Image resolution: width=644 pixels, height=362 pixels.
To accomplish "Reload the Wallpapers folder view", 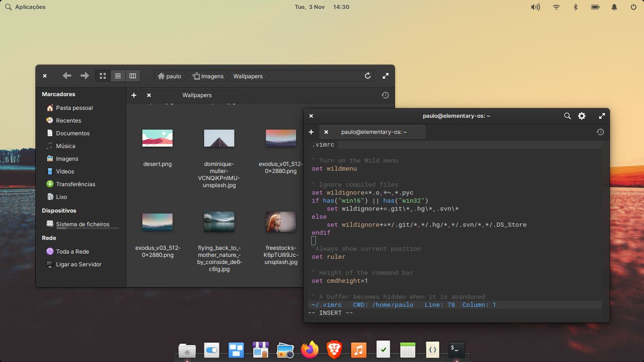I will [368, 76].
